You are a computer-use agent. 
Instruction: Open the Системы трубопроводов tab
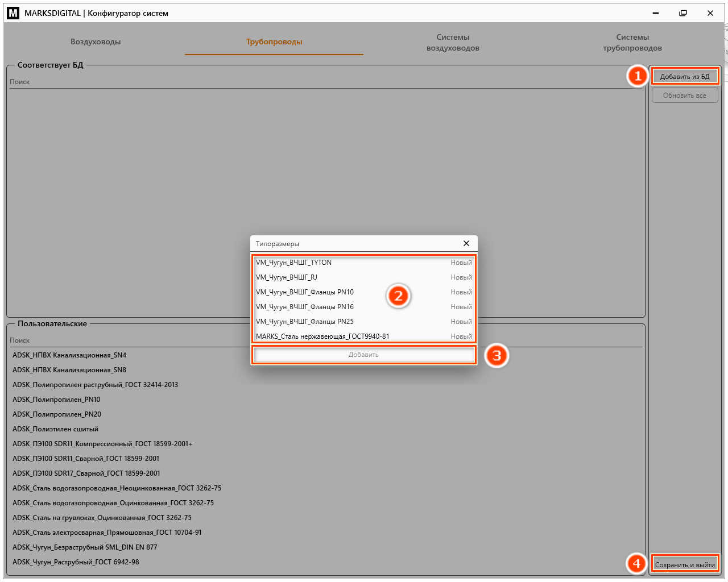click(632, 42)
